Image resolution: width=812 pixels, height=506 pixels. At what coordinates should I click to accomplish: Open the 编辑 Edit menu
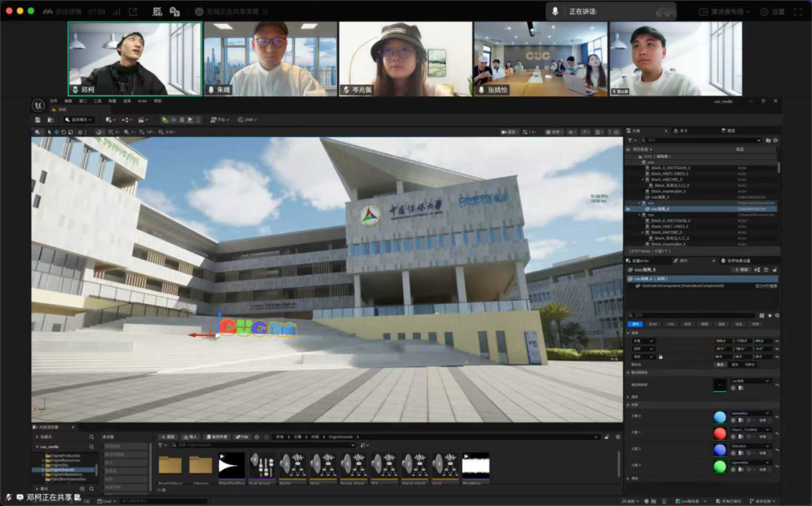click(68, 101)
